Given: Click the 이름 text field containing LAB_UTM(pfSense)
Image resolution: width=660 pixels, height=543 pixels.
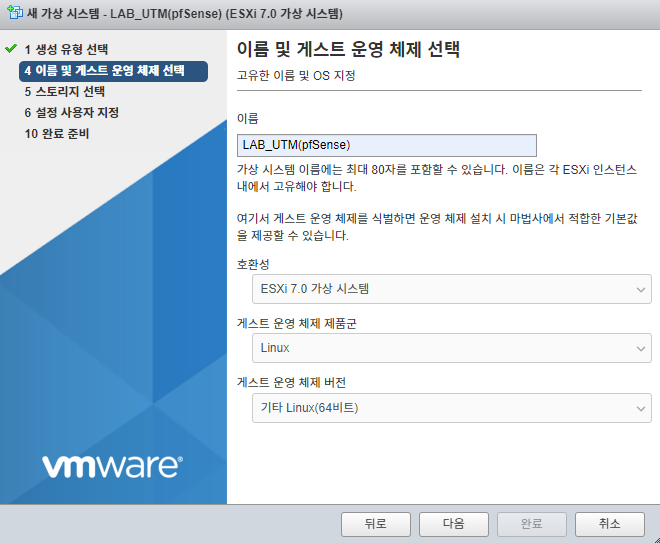Looking at the screenshot, I should click(386, 145).
